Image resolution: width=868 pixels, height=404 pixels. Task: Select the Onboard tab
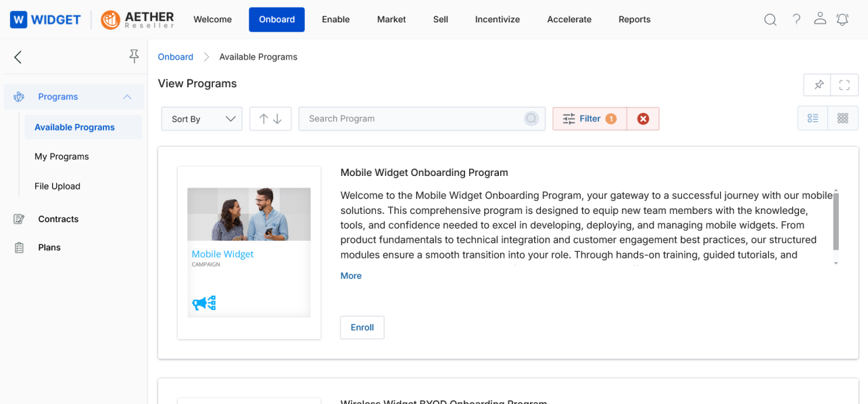tap(277, 20)
